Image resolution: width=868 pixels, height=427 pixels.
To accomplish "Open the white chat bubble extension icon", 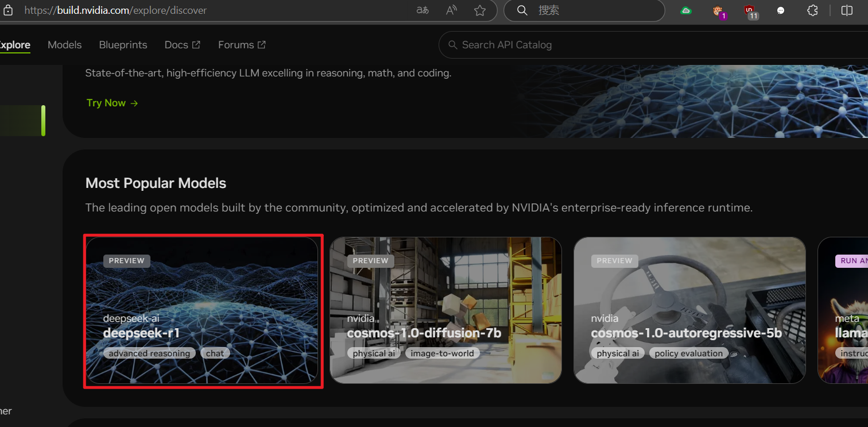I will point(781,10).
